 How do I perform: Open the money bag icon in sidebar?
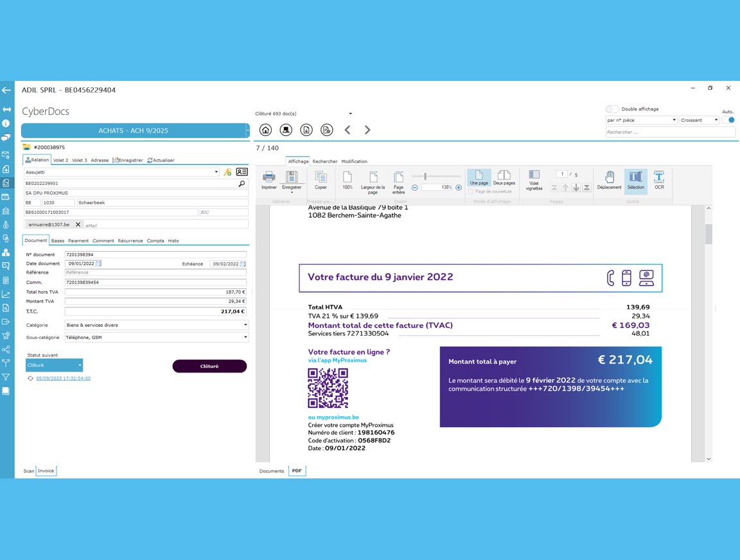6,225
